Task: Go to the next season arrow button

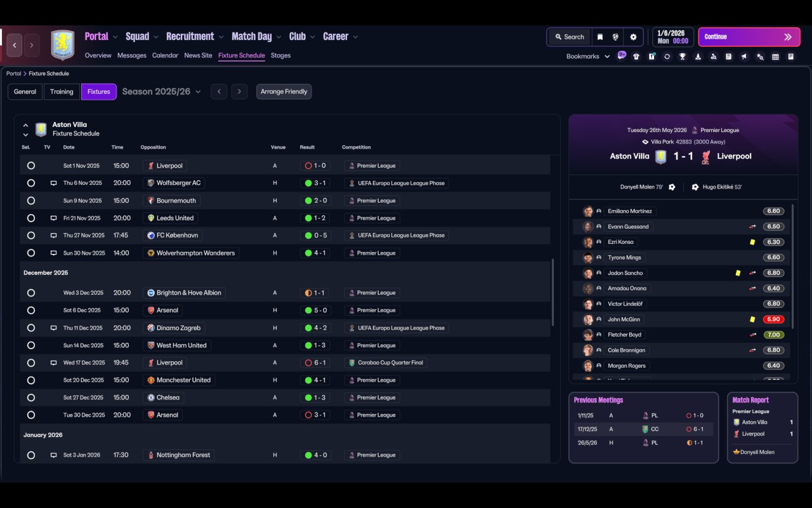Action: click(239, 91)
